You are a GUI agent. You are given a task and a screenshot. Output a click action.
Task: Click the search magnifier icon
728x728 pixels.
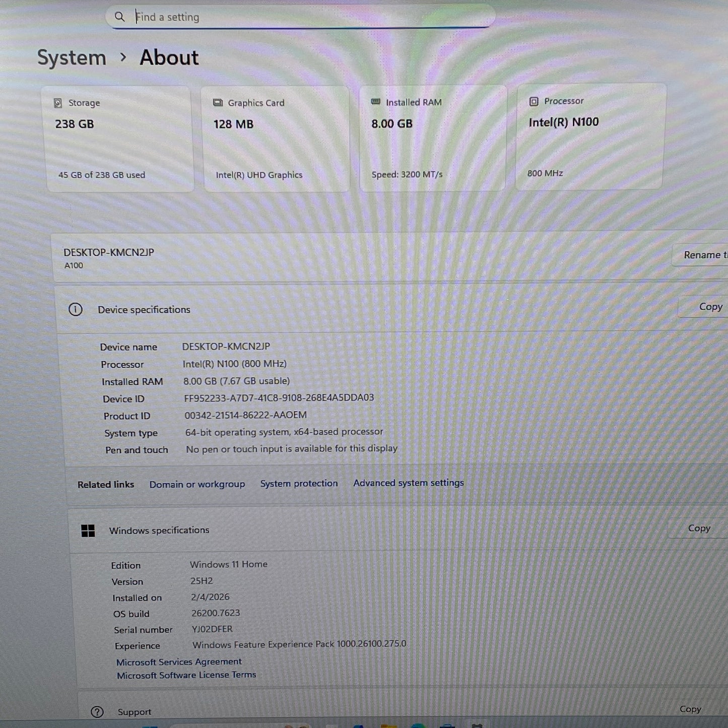pyautogui.click(x=119, y=17)
